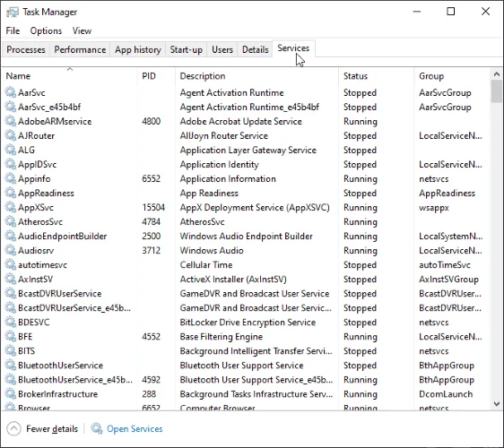The width and height of the screenshot is (504, 448).
Task: Click the AdobeARMservice gear icon
Action: 10,121
